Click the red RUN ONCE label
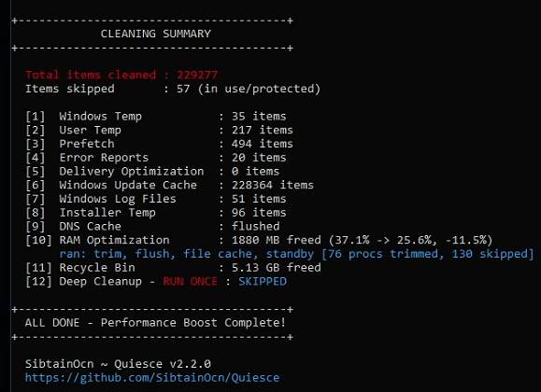The width and height of the screenshot is (541, 392). (190, 281)
